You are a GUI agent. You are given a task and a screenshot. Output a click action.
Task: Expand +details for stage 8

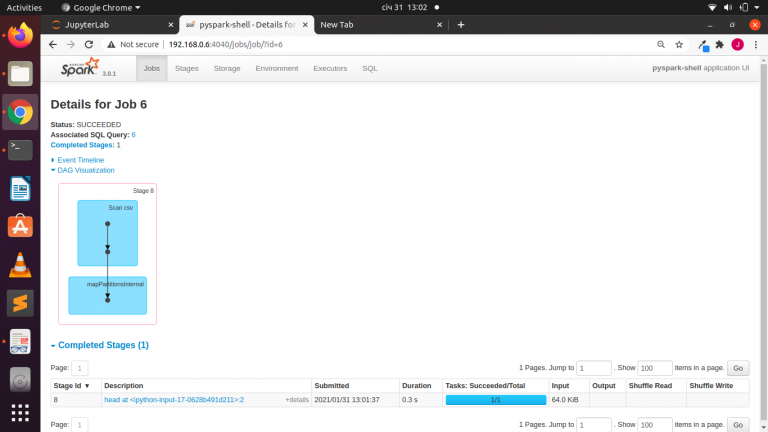[x=297, y=400]
